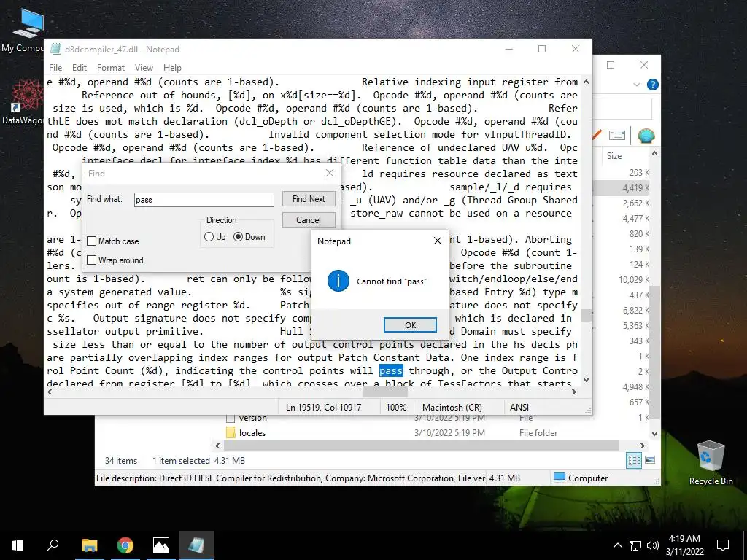Viewport: 747px width, 560px height.
Task: Click the Computer icon in Explorer's status bar
Action: [560, 478]
